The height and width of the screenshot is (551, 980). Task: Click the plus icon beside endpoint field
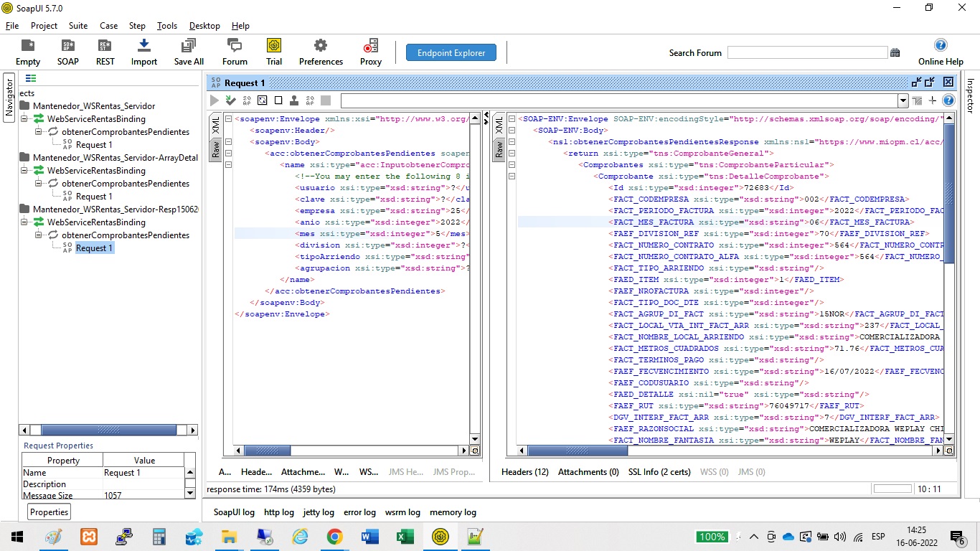(x=933, y=100)
